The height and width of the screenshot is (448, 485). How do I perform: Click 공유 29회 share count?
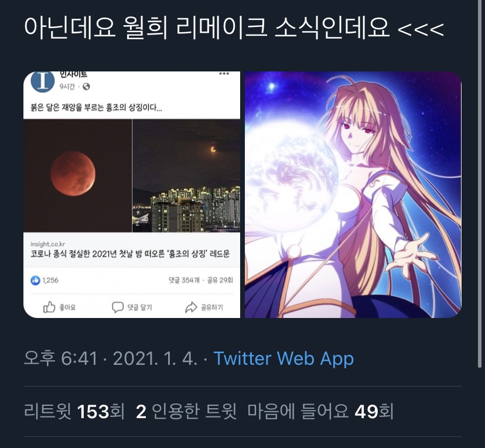click(x=220, y=280)
